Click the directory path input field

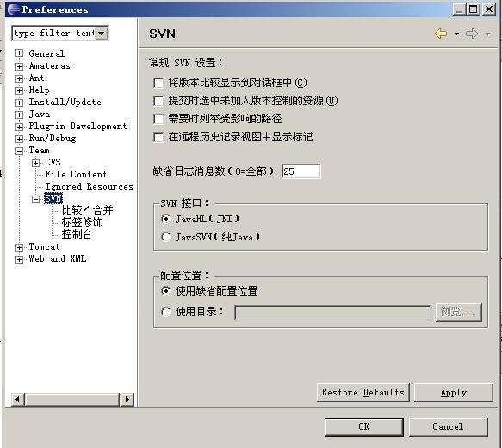point(332,313)
